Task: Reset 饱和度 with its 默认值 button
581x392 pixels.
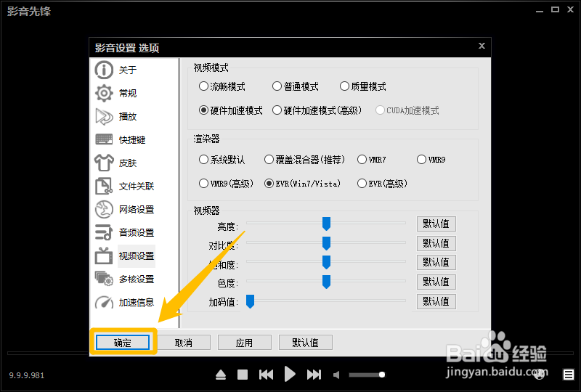Action: click(436, 262)
